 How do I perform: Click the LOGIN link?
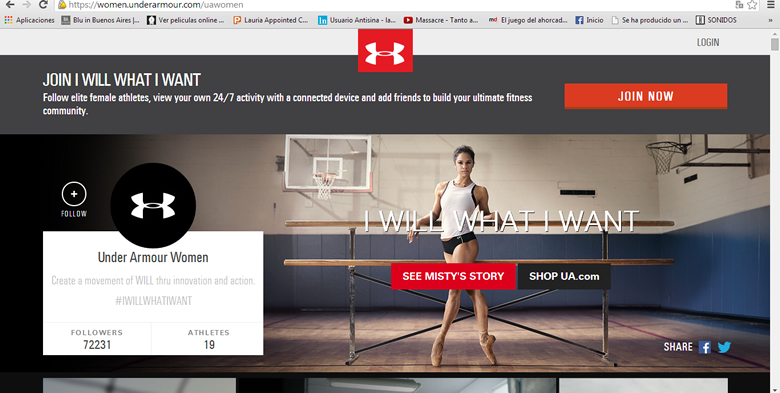point(708,42)
